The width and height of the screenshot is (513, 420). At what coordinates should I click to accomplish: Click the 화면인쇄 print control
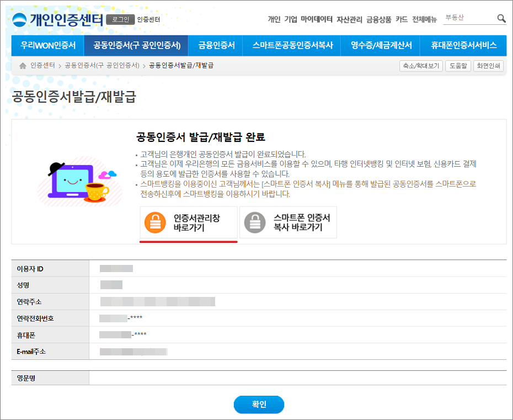[x=488, y=66]
